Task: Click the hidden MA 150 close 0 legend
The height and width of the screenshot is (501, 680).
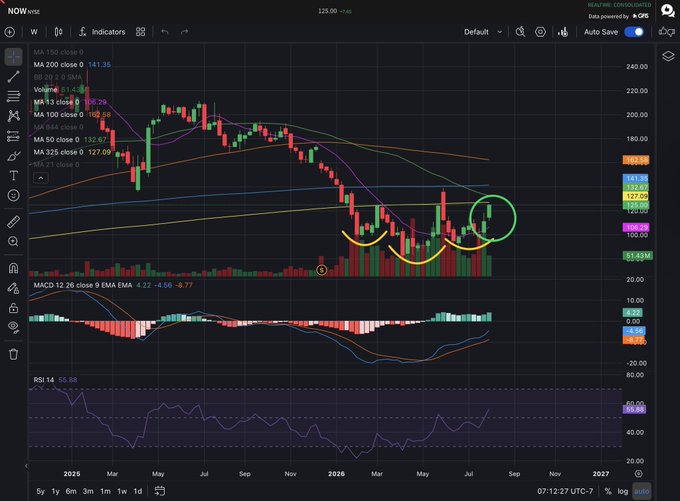Action: coord(59,52)
